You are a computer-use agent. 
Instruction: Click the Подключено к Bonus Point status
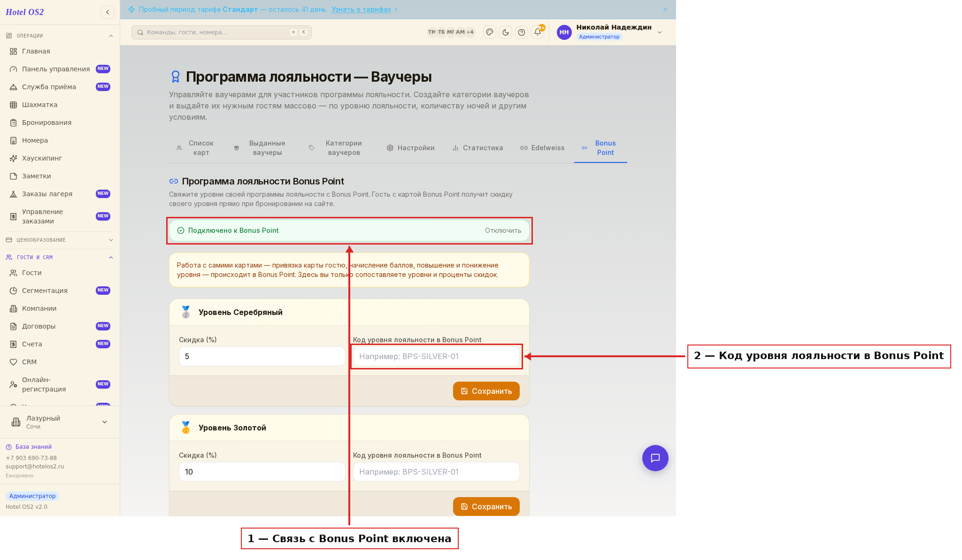pyautogui.click(x=233, y=230)
